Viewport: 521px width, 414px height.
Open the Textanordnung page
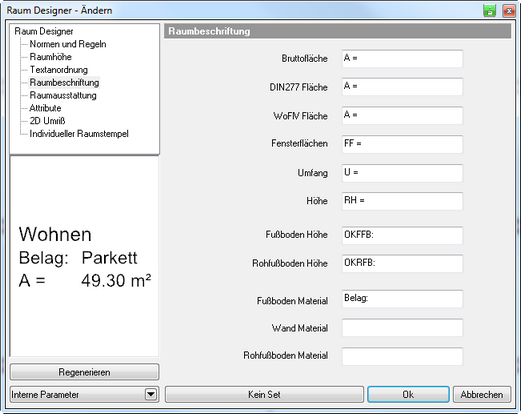pos(59,70)
